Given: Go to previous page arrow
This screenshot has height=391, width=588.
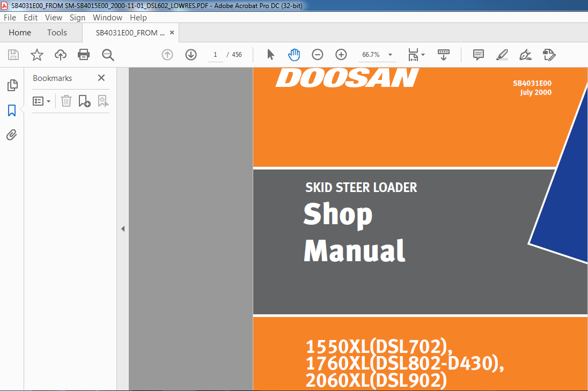Looking at the screenshot, I should [167, 55].
